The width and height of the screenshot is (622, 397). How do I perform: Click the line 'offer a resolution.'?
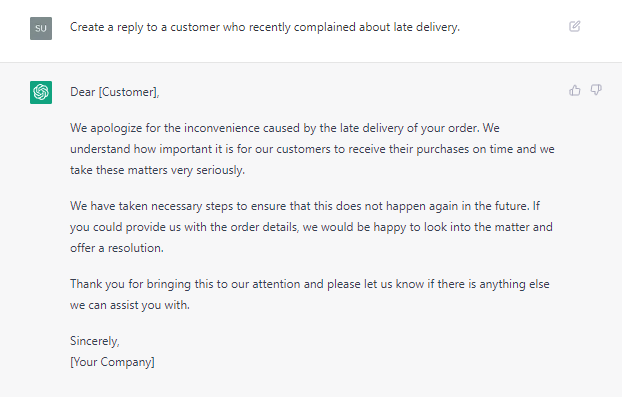[x=117, y=248]
